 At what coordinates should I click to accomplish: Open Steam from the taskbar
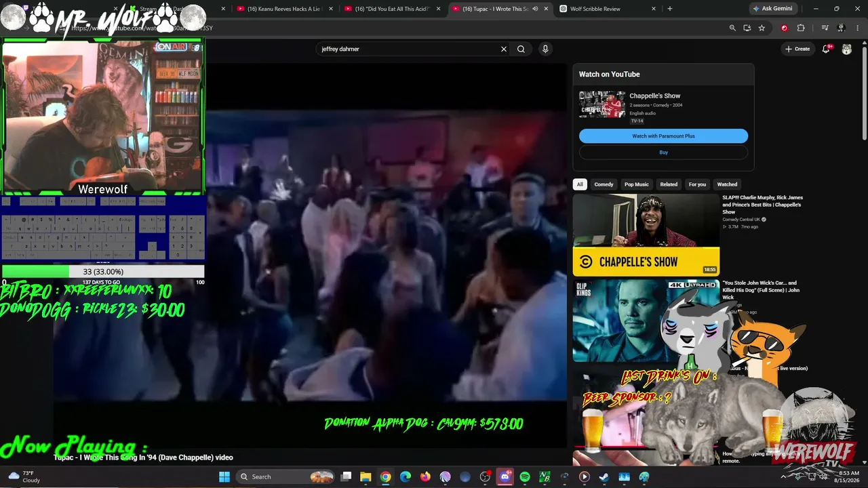604,476
